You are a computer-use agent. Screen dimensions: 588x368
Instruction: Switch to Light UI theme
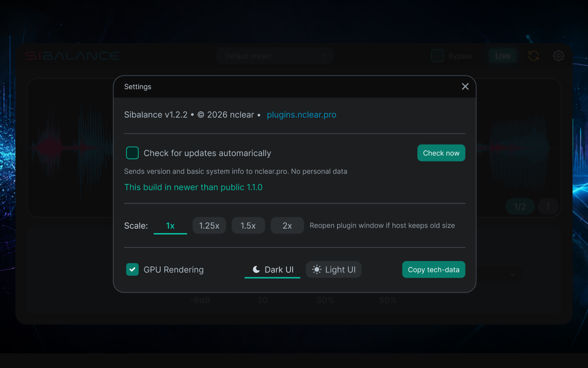(334, 269)
